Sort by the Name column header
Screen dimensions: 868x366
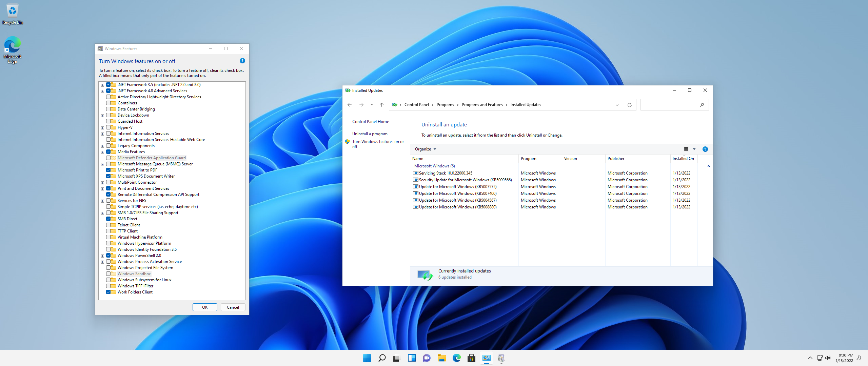[464, 159]
